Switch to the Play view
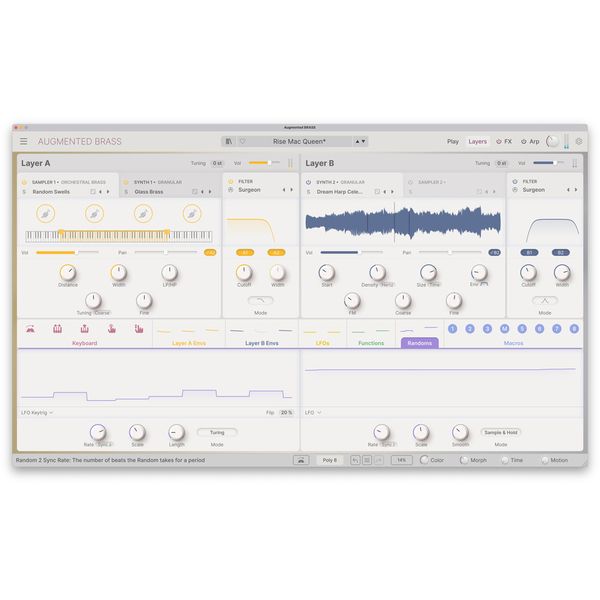600x600 pixels. tap(453, 142)
